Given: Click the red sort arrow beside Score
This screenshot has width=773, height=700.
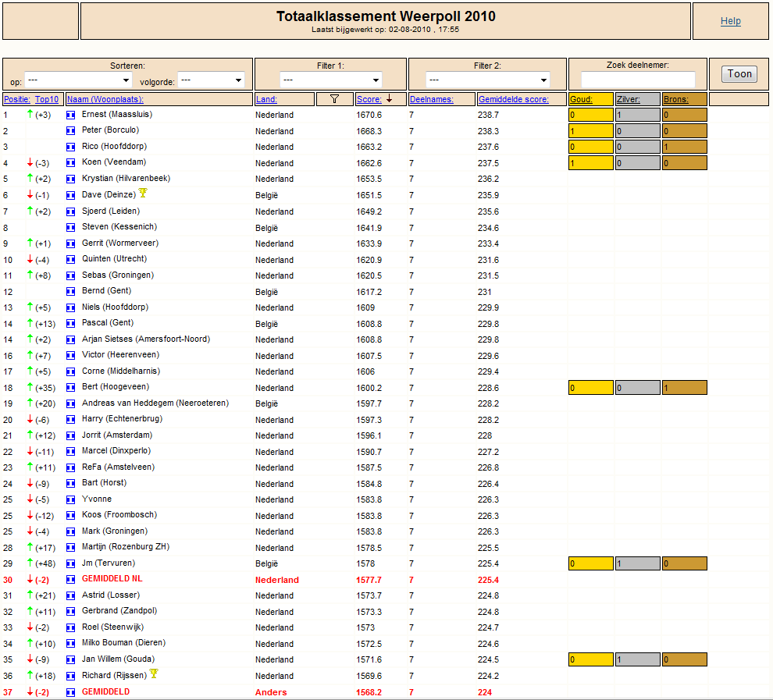Looking at the screenshot, I should coord(390,98).
